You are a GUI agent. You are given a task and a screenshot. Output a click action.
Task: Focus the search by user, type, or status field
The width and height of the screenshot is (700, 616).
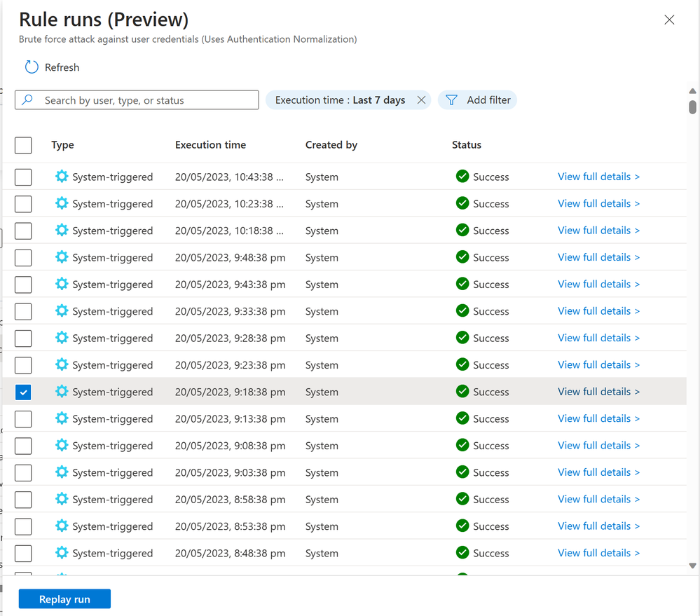137,100
